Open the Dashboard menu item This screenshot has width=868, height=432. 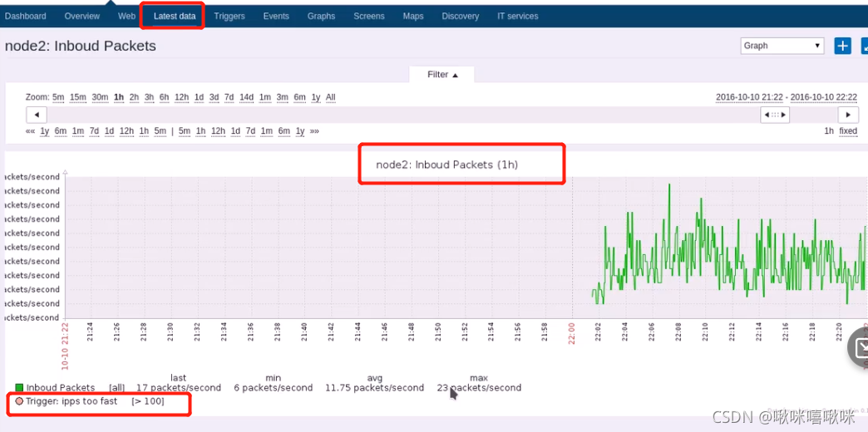(26, 16)
